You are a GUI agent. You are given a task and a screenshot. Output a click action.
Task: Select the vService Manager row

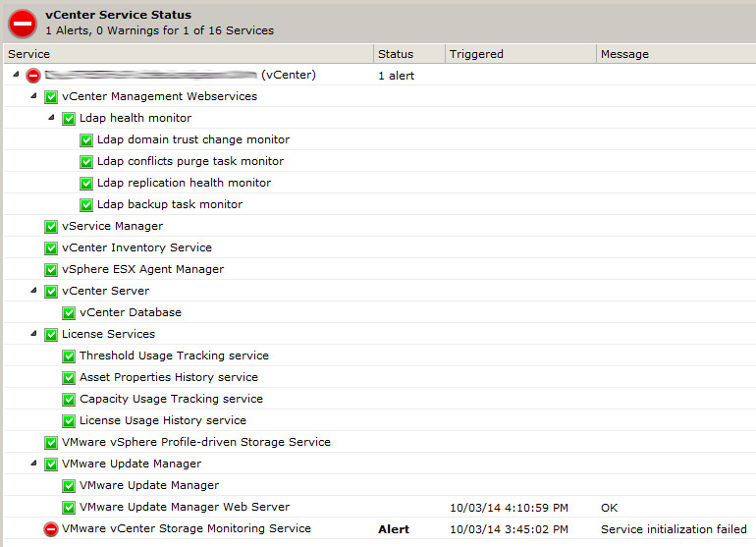click(380, 226)
